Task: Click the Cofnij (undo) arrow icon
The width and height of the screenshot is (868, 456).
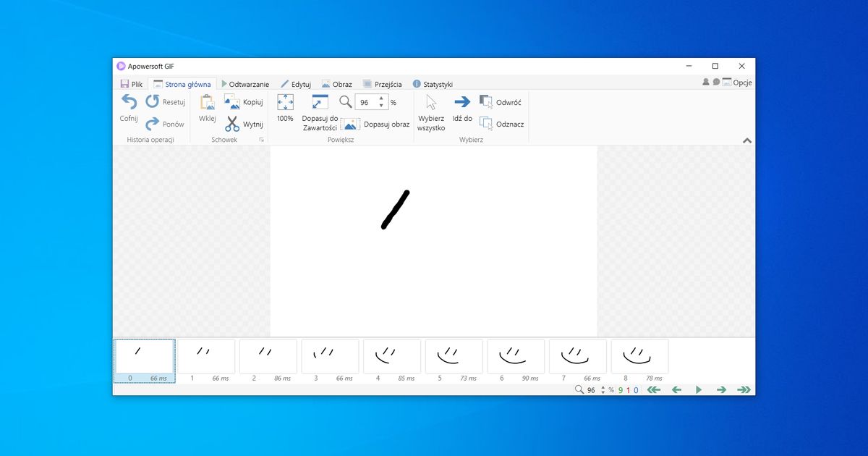Action: tap(129, 103)
